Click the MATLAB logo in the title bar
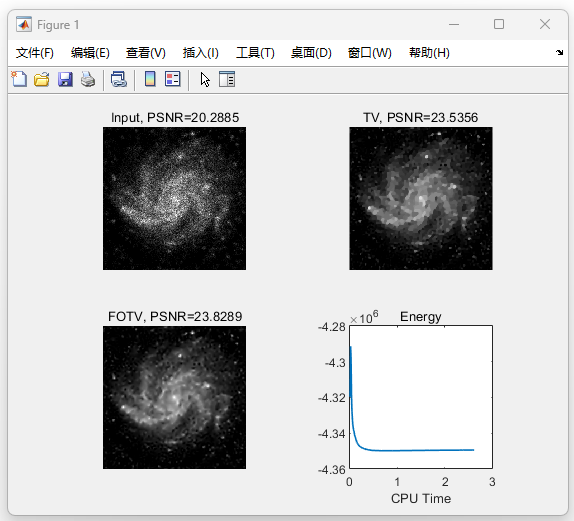574x521 pixels. pyautogui.click(x=24, y=25)
